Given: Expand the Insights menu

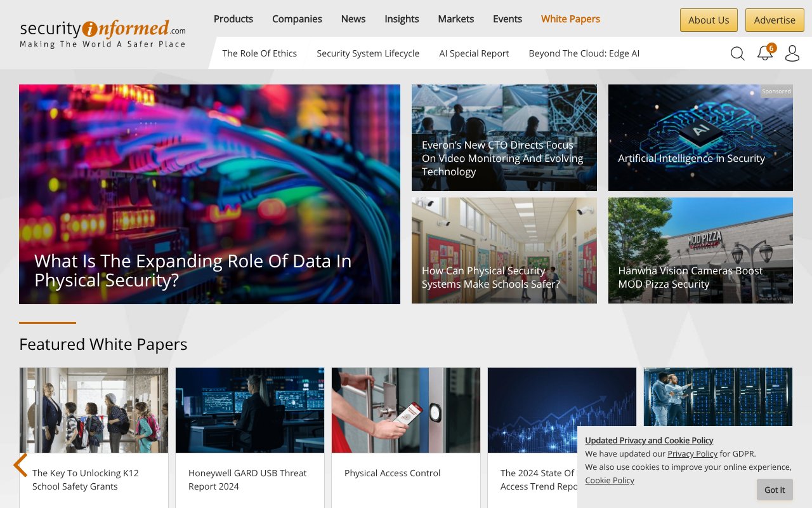Looking at the screenshot, I should pyautogui.click(x=402, y=19).
